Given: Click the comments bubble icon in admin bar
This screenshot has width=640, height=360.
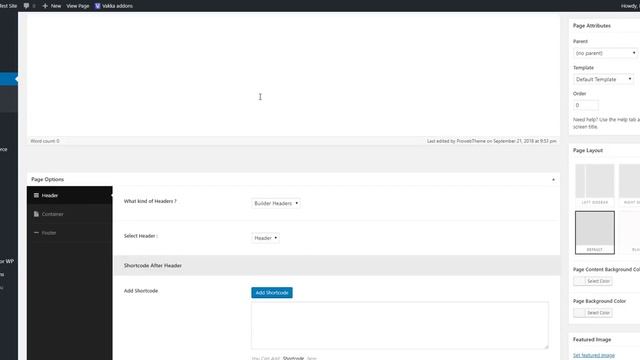Looking at the screenshot, I should click(x=27, y=6).
